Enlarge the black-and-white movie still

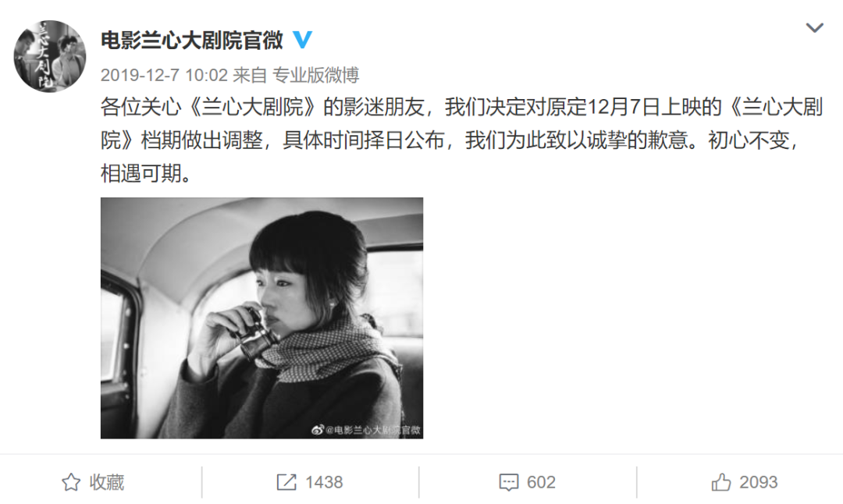tap(261, 318)
